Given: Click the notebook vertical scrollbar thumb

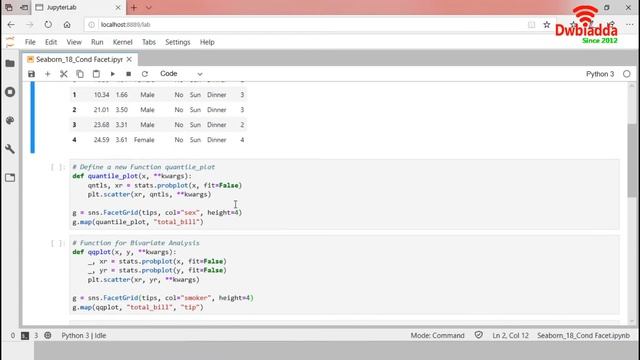Looking at the screenshot, I should click(x=632, y=160).
